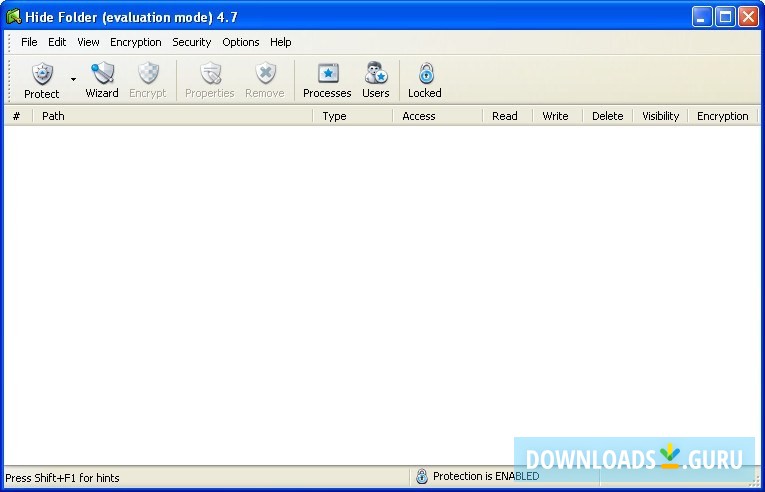Open the Protect dropdown arrow

tap(73, 80)
